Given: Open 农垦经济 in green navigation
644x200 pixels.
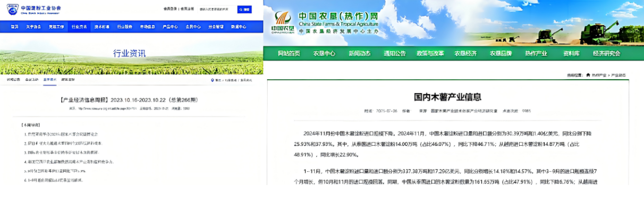Looking at the screenshot, I should tap(465, 53).
